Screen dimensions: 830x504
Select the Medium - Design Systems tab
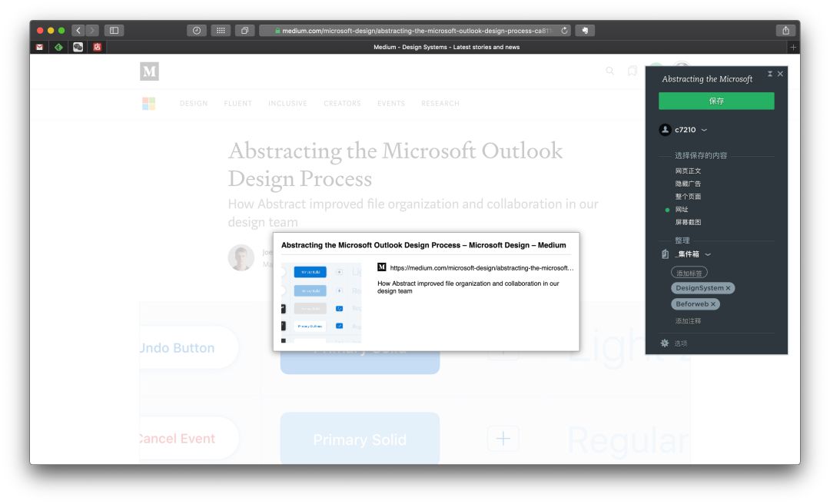click(x=447, y=47)
